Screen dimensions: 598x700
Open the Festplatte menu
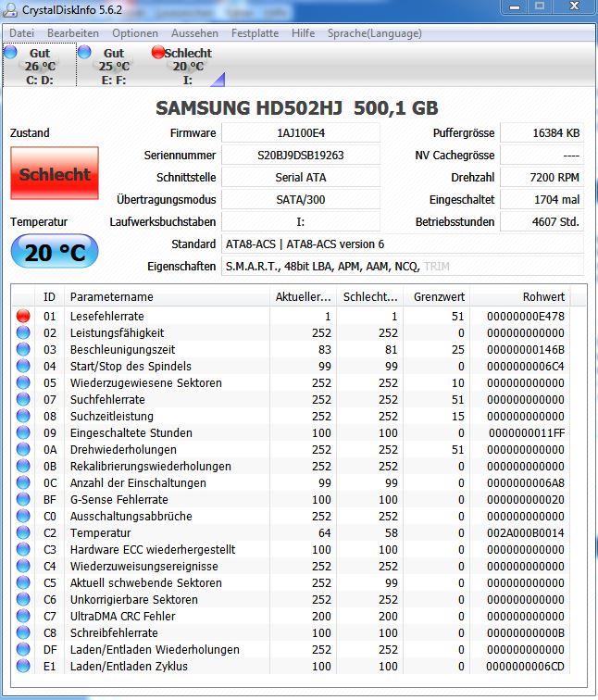pos(255,33)
